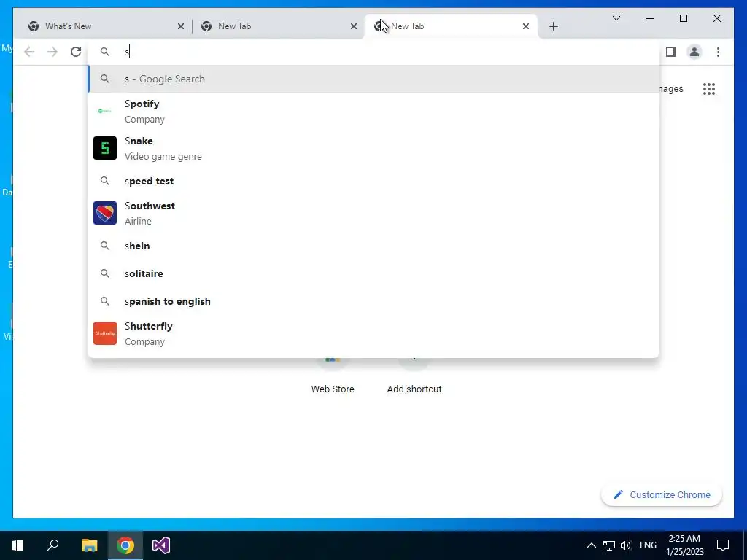Switch to the middle New Tab
This screenshot has height=560, width=747.
(x=279, y=26)
